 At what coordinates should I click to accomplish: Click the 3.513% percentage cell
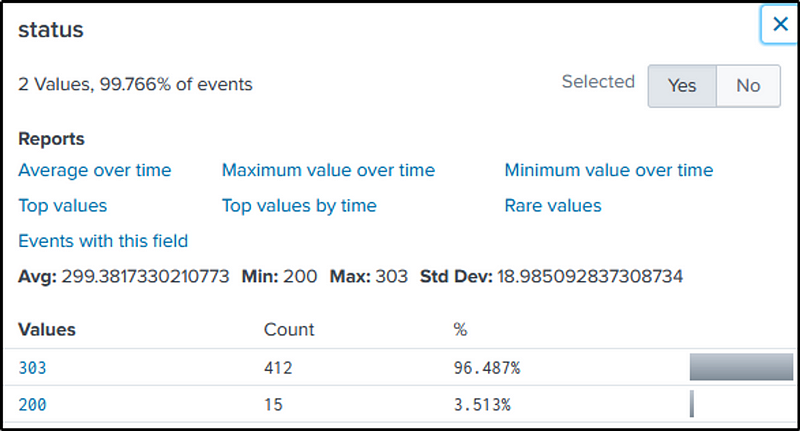(483, 405)
